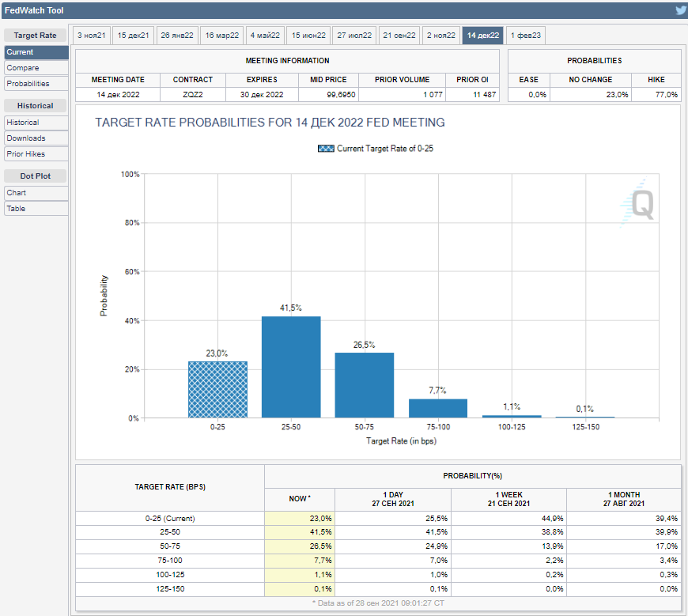Click the EASE 0,0% cell
This screenshot has width=688, height=616.
pos(529,95)
